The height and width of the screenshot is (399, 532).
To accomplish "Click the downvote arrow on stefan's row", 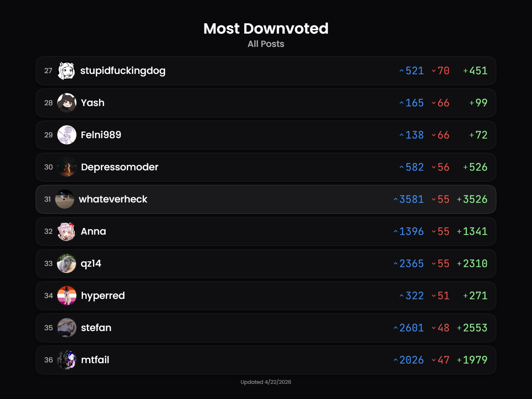I will 433,328.
